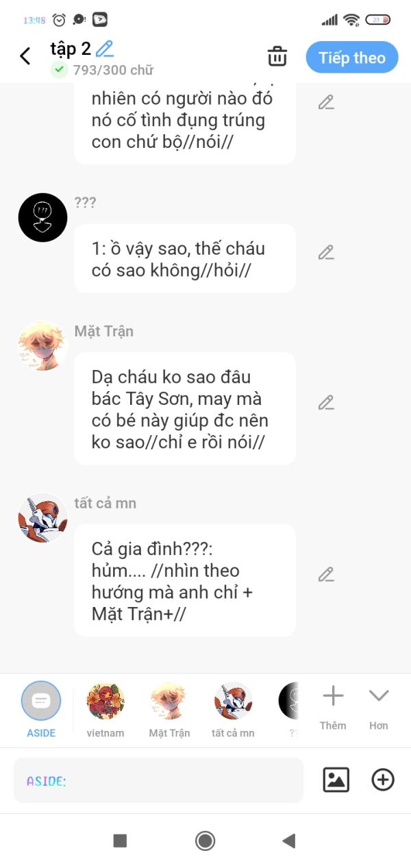The height and width of the screenshot is (868, 411).
Task: Expand character list with Hơn chevron
Action: (379, 708)
